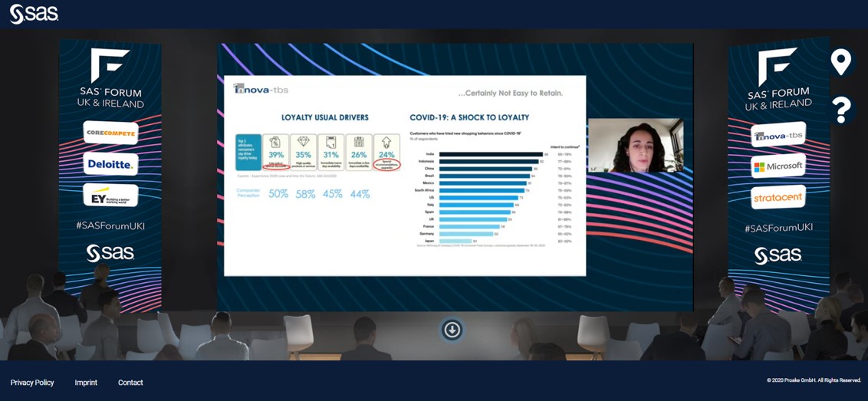868x401 pixels.
Task: Open the location map pin icon
Action: pos(840,62)
